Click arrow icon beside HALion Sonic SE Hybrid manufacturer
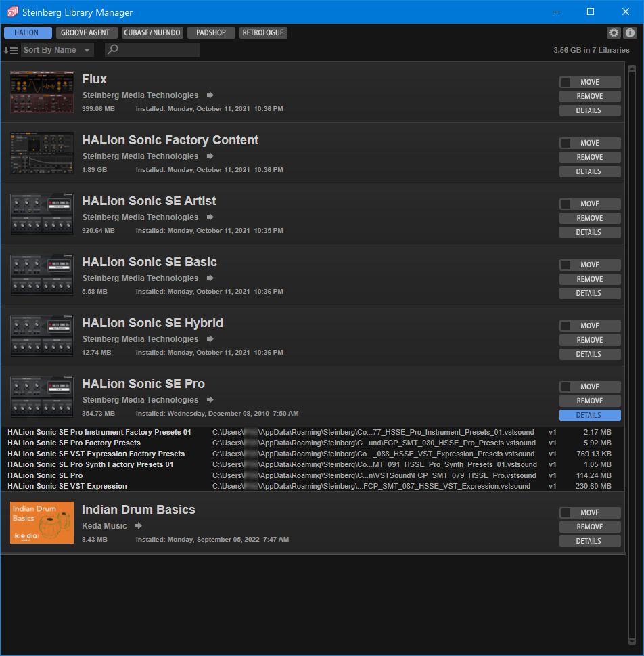The image size is (644, 656). tap(210, 339)
